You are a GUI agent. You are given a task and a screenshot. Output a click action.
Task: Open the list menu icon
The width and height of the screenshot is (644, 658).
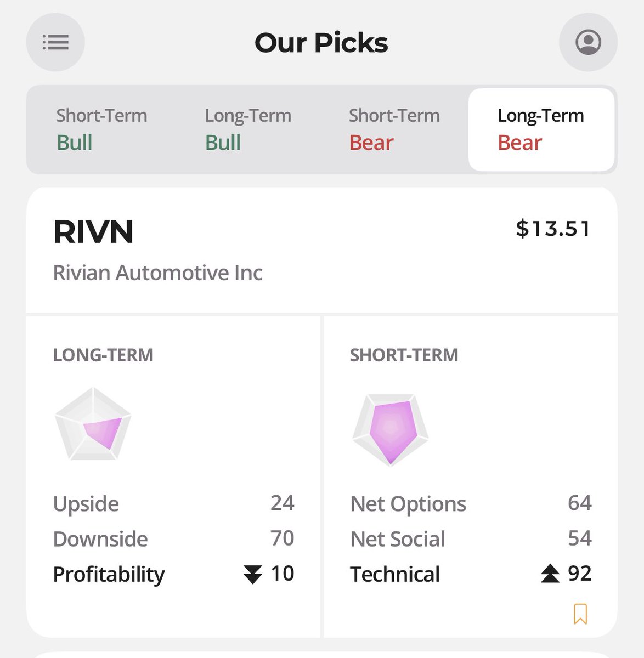(55, 42)
